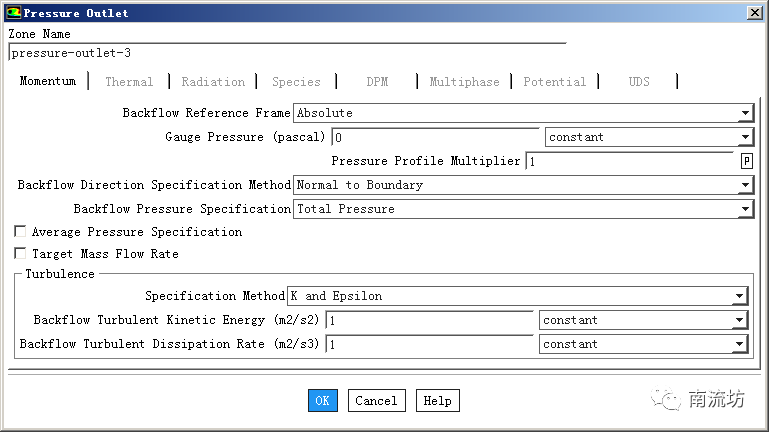Open Turbulent Dissipation Rate constant dropdown
769x432 pixels.
[739, 344]
